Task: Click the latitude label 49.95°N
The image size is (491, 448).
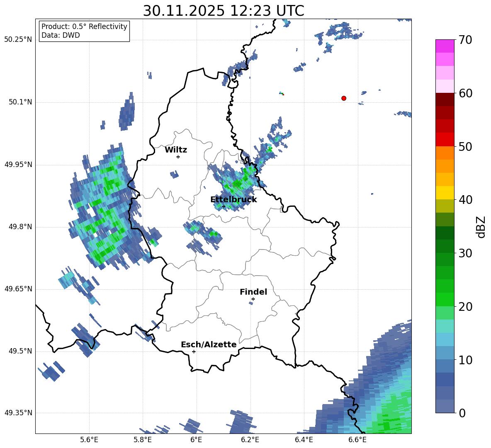Action: pyautogui.click(x=18, y=165)
